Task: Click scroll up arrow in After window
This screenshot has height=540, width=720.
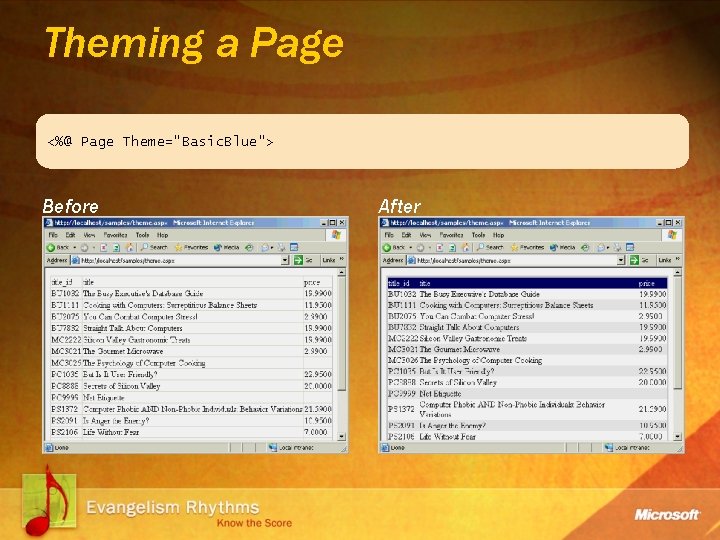Action: click(x=677, y=273)
